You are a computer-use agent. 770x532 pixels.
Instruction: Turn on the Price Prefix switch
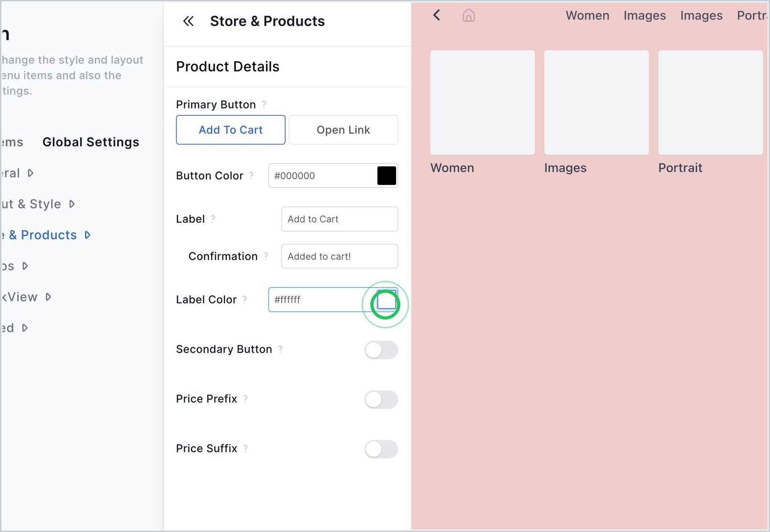point(381,400)
